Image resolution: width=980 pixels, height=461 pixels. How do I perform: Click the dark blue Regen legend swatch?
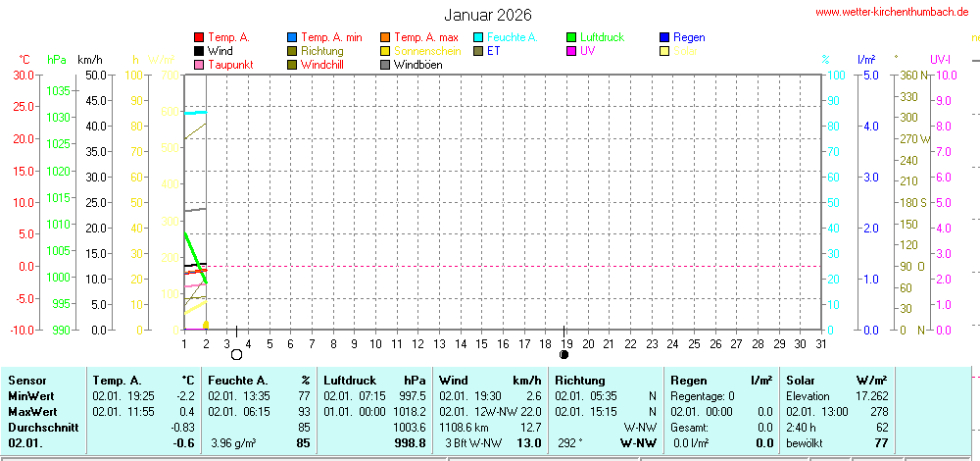tap(664, 37)
